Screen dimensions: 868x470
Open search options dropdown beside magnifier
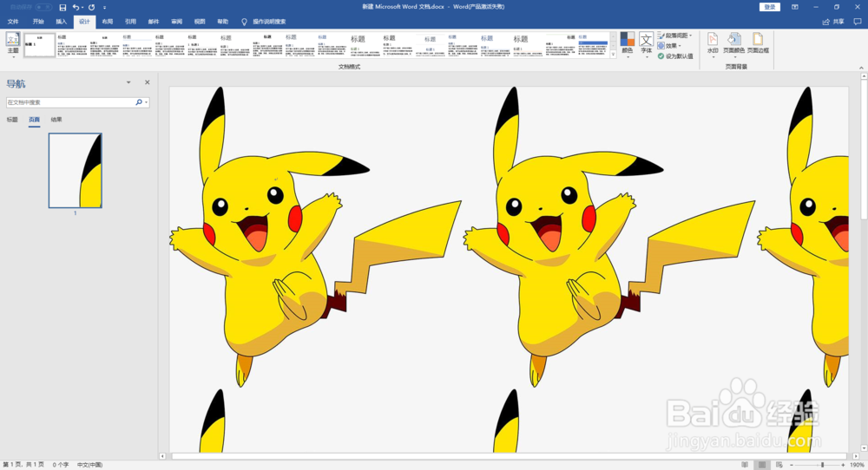click(146, 102)
